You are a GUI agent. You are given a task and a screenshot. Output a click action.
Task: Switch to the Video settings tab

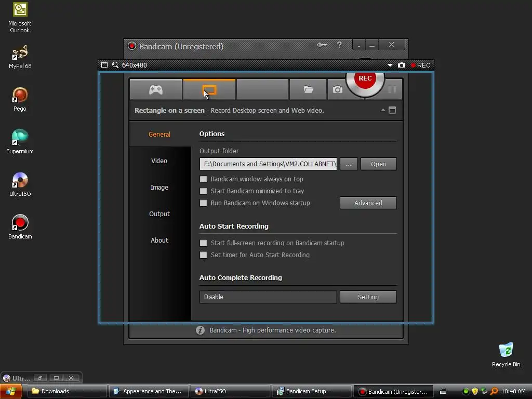(x=159, y=161)
